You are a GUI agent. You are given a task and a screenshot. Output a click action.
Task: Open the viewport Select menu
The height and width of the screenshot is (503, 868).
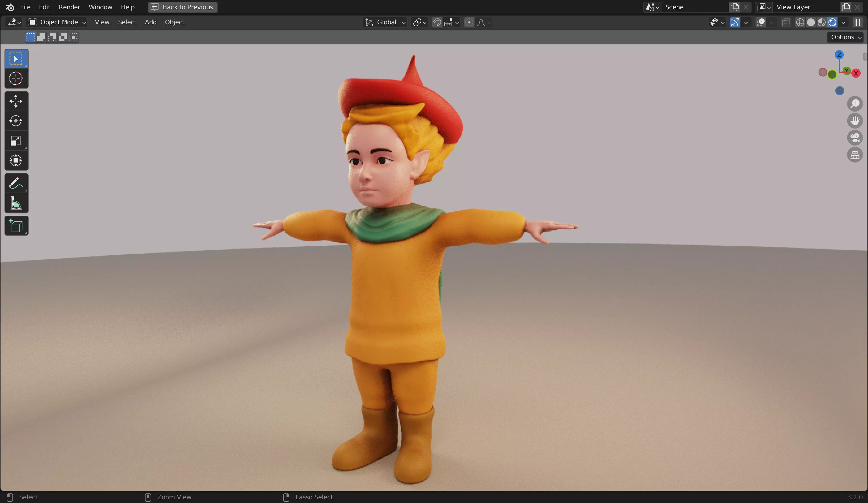click(127, 22)
